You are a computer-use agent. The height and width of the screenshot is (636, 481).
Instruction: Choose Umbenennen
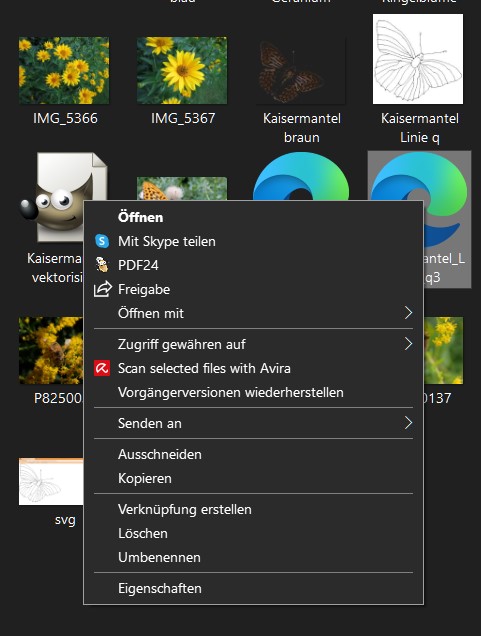tap(253, 557)
